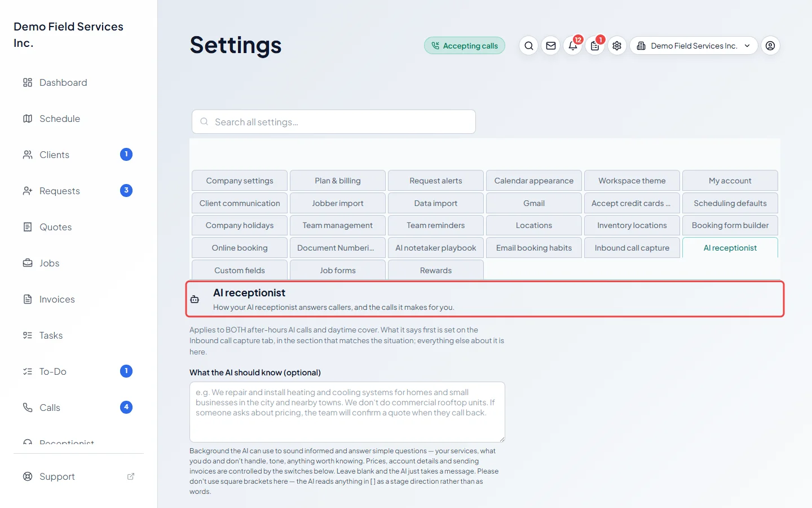Screen dimensions: 812x508
Task: Open Dashboard from the sidebar icon
Action: (28, 82)
